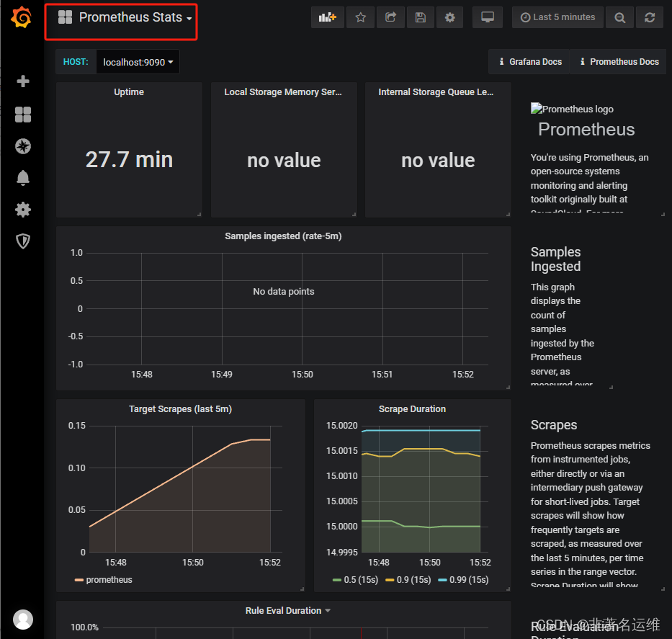Image resolution: width=672 pixels, height=639 pixels.
Task: Open the Add panel icon in top toolbar
Action: pyautogui.click(x=327, y=17)
